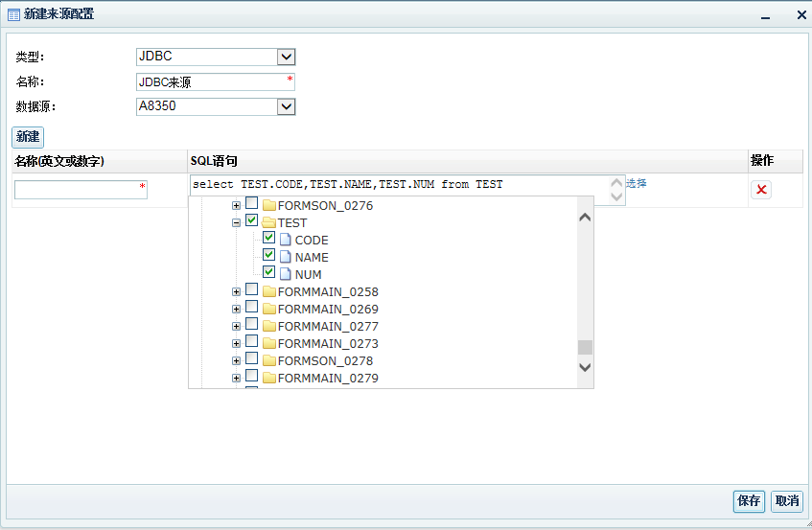
Task: Open the 数据源 A8350 dropdown
Action: coord(286,106)
